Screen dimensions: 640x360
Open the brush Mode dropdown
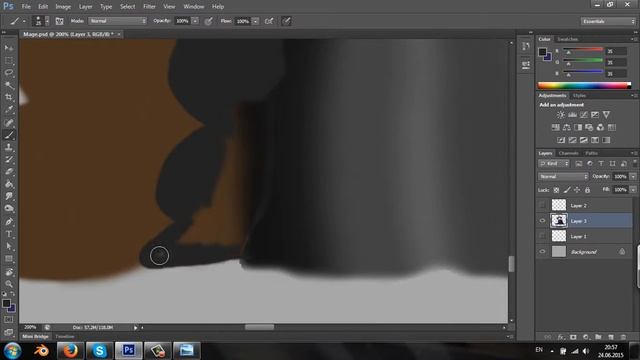[118, 21]
